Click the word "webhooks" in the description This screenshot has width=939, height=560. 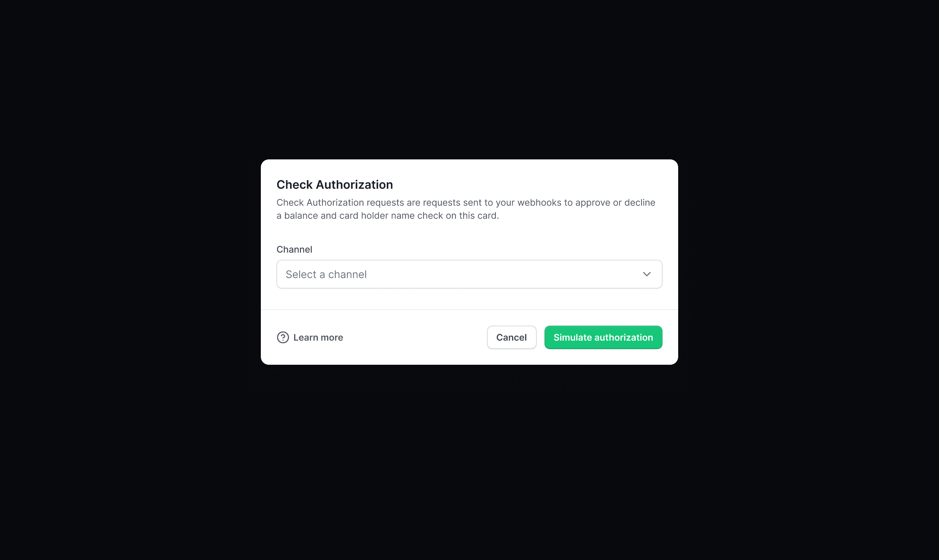click(x=539, y=203)
